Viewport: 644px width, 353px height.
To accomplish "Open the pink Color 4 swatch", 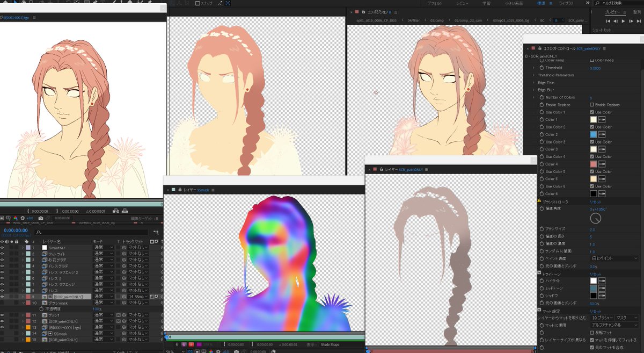I will pos(594,164).
